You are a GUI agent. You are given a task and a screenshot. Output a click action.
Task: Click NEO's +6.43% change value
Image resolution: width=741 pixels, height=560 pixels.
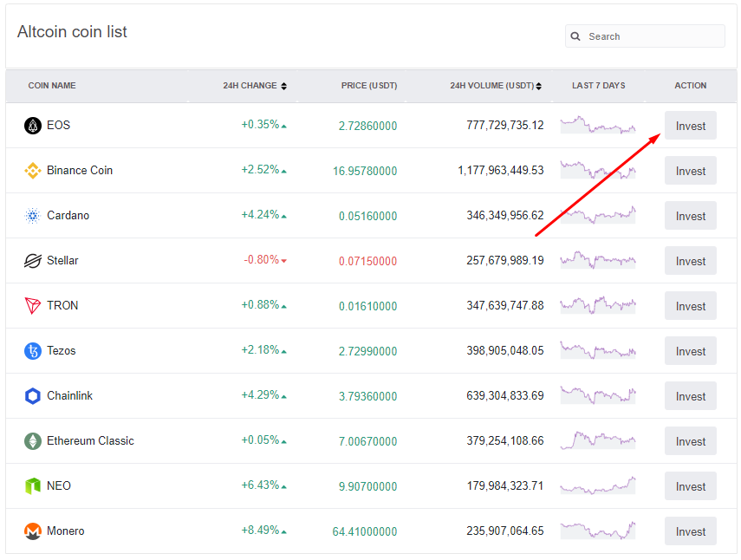pos(260,485)
